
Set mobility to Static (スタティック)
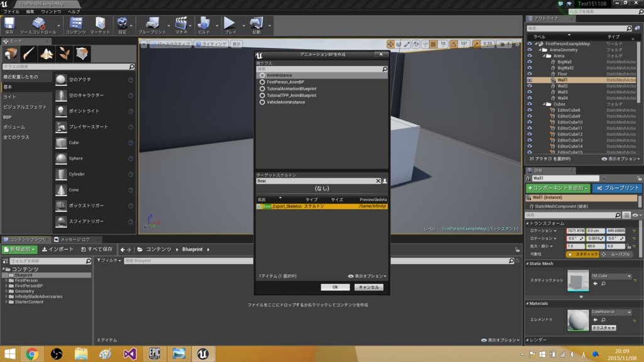click(x=582, y=255)
